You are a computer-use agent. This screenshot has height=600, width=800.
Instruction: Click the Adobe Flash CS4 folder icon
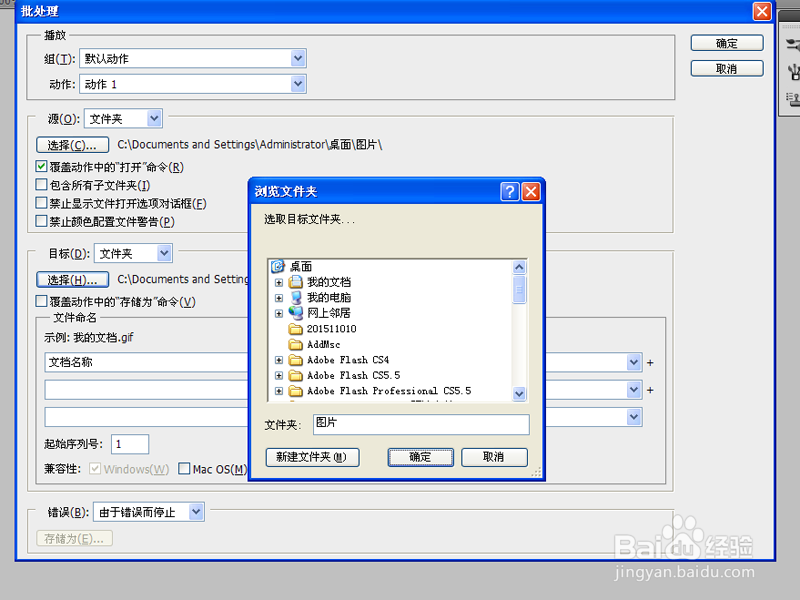[x=295, y=360]
